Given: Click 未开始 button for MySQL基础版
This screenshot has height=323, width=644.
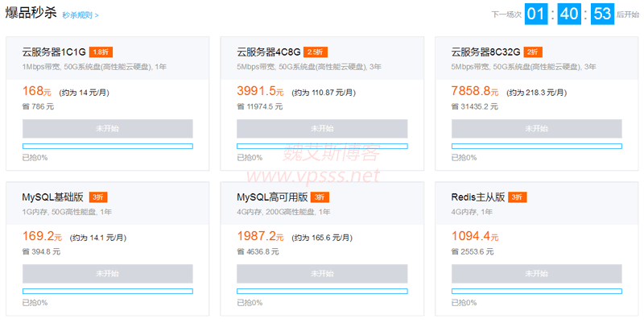Looking at the screenshot, I should [x=108, y=274].
